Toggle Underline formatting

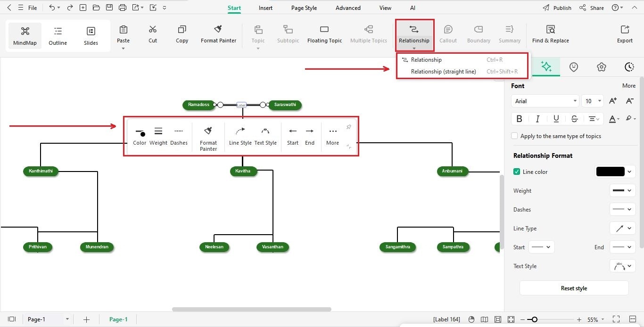click(x=556, y=119)
